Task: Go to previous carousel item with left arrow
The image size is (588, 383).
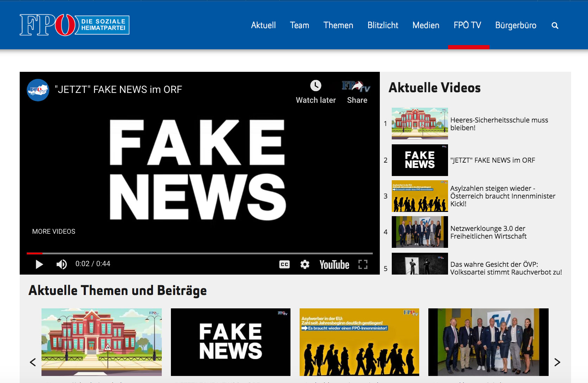Action: [x=33, y=362]
